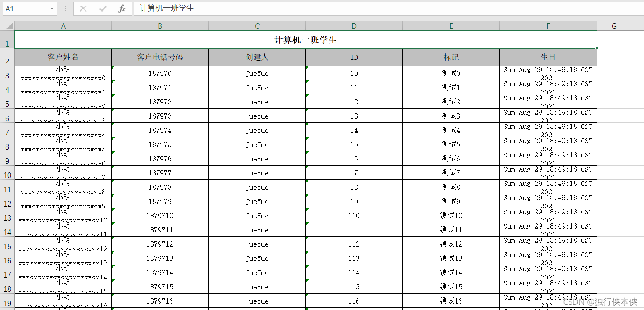
Task: Select column B header
Action: click(x=160, y=26)
